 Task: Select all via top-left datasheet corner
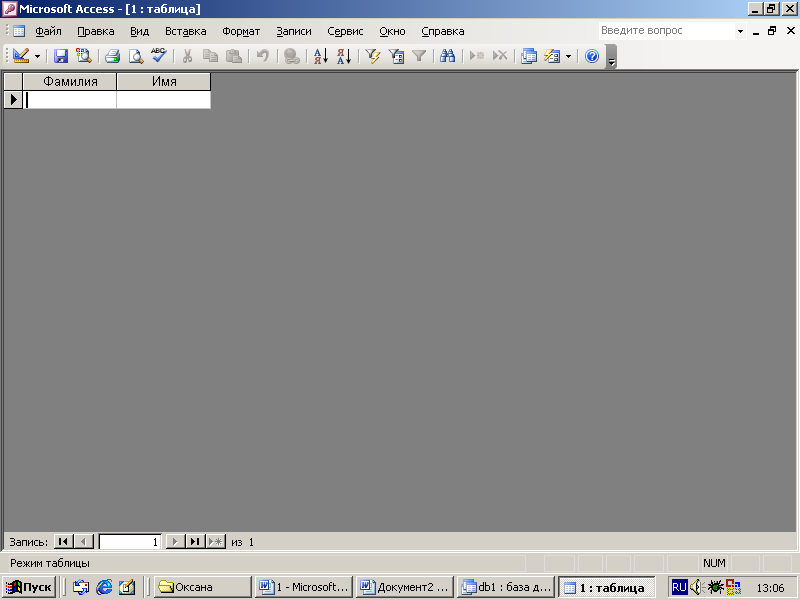coord(13,82)
